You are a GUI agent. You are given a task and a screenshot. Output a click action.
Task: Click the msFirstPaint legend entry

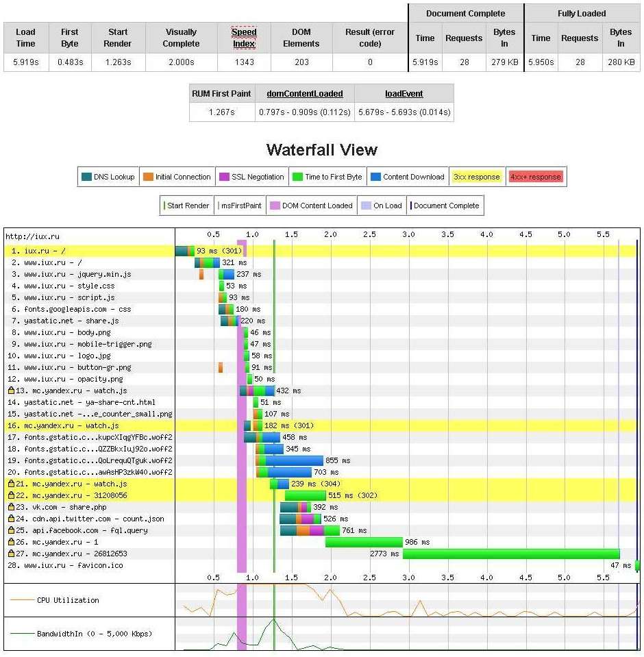[240, 206]
